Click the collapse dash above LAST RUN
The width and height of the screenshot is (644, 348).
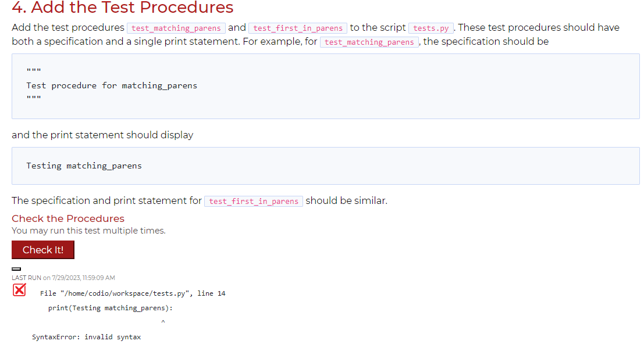coord(16,268)
